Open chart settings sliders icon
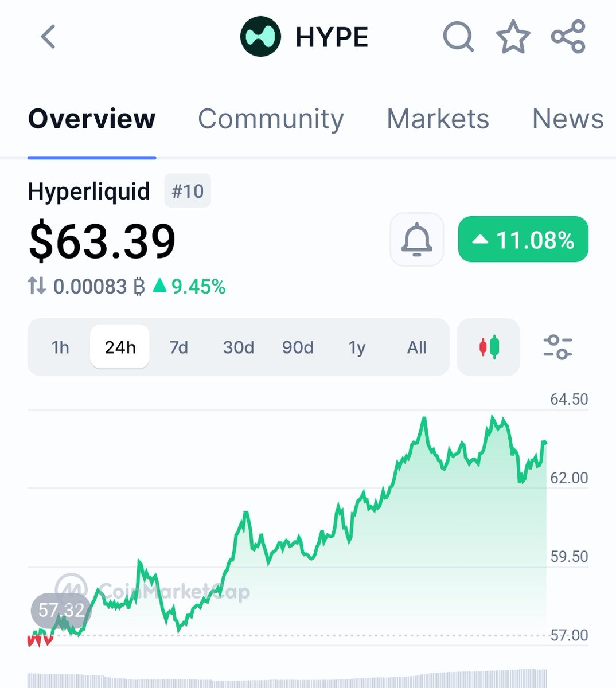This screenshot has width=616, height=688. pyautogui.click(x=557, y=347)
